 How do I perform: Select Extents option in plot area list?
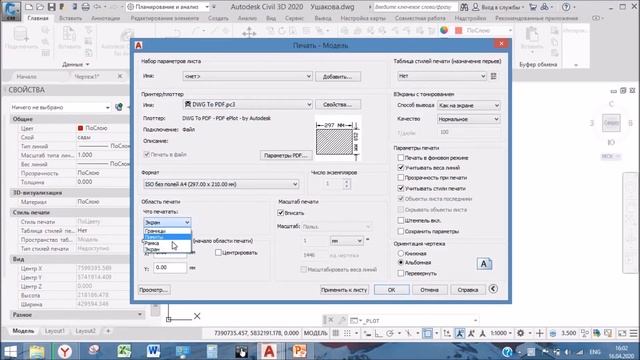tap(168, 231)
